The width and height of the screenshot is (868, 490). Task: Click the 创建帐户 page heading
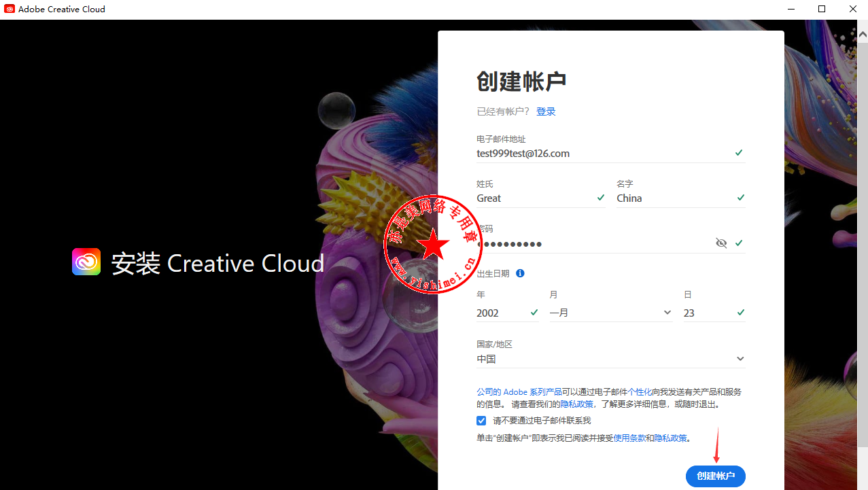pyautogui.click(x=521, y=82)
